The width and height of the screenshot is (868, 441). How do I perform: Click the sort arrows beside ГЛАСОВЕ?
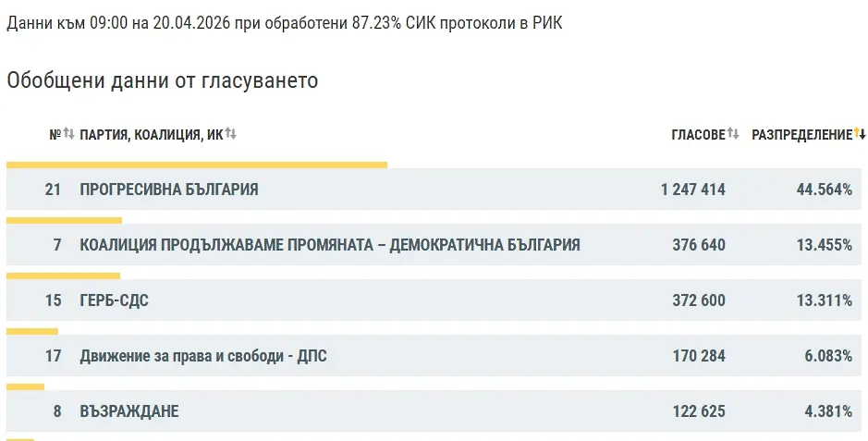[733, 134]
